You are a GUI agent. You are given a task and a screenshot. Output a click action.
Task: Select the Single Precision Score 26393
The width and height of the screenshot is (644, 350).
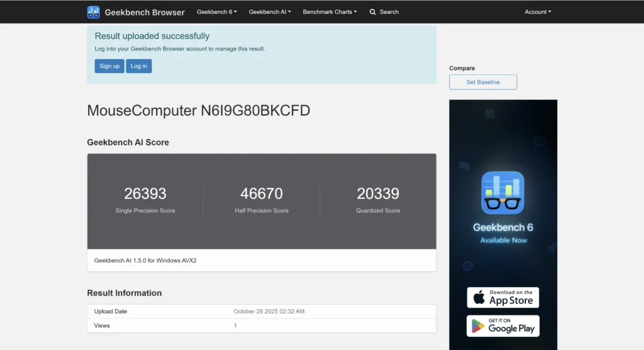click(145, 193)
